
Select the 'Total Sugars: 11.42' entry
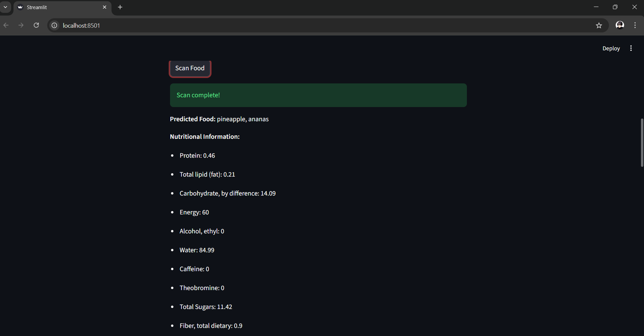pyautogui.click(x=206, y=307)
